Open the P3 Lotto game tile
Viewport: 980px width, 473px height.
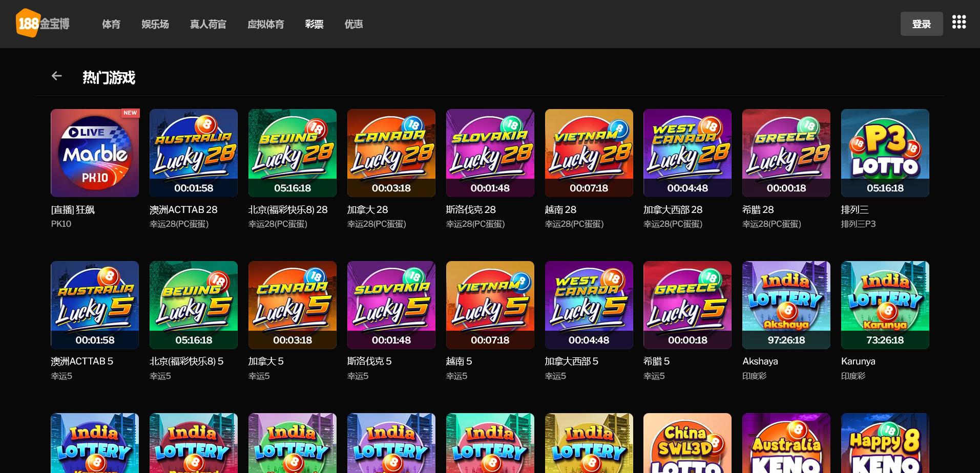click(885, 153)
